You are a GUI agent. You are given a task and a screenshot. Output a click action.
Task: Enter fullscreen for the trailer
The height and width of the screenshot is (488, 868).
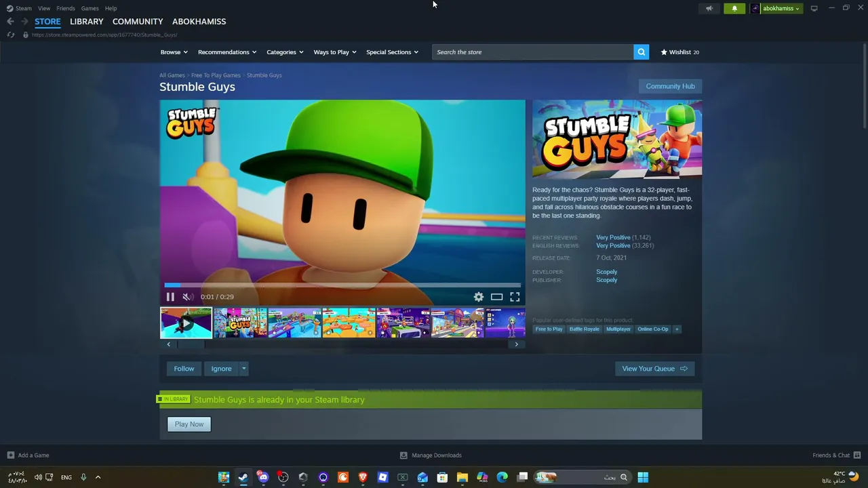515,297
